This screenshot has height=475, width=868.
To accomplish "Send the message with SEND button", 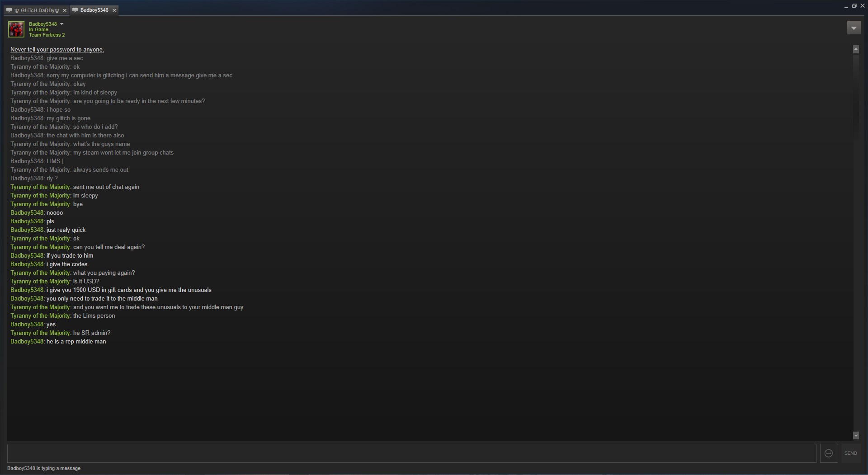I will coord(851,453).
